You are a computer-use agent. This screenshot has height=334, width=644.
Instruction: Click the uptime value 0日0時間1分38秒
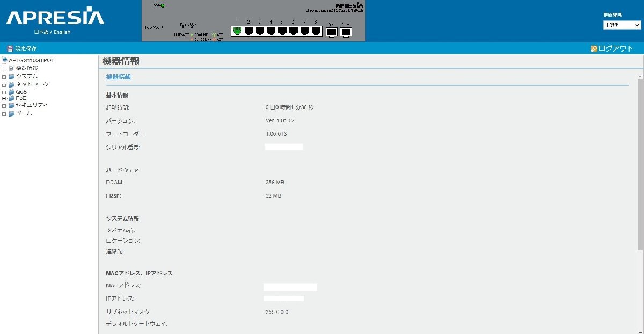[x=290, y=107]
